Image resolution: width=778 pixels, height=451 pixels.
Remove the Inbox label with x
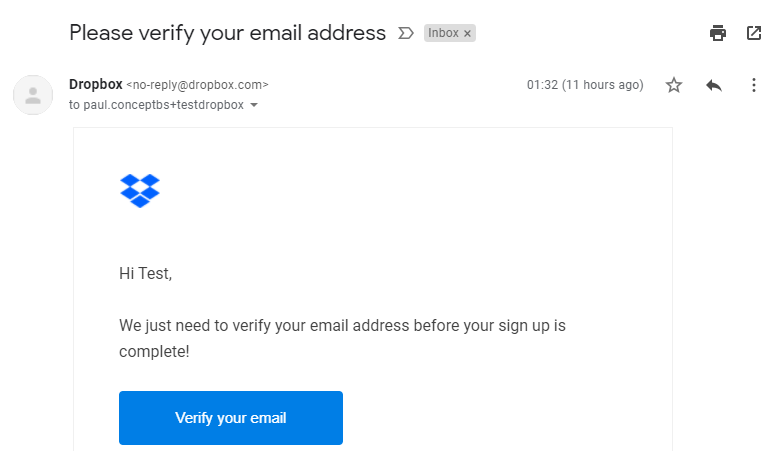click(467, 33)
